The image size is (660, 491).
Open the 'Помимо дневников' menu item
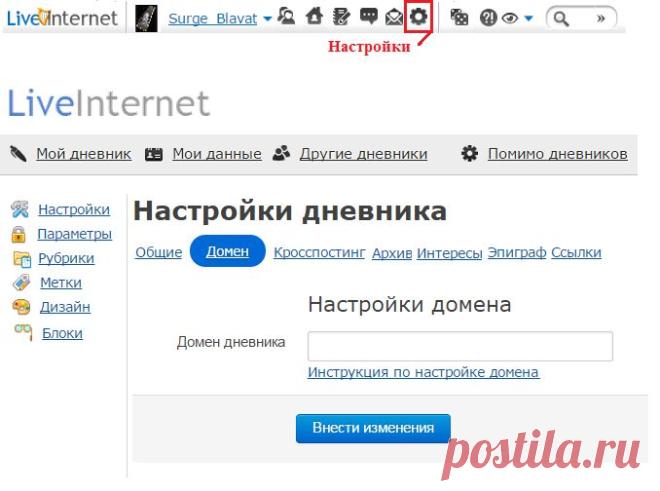(x=558, y=154)
